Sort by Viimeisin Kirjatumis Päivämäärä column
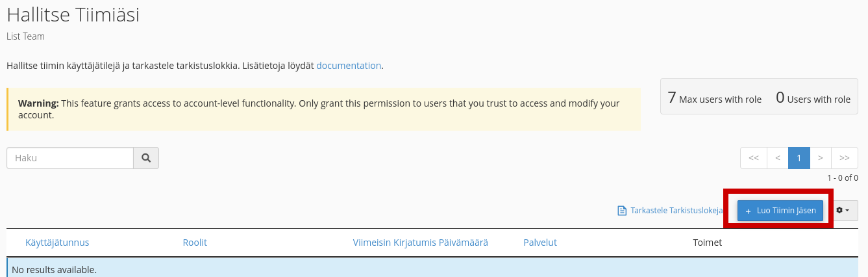 [421, 243]
